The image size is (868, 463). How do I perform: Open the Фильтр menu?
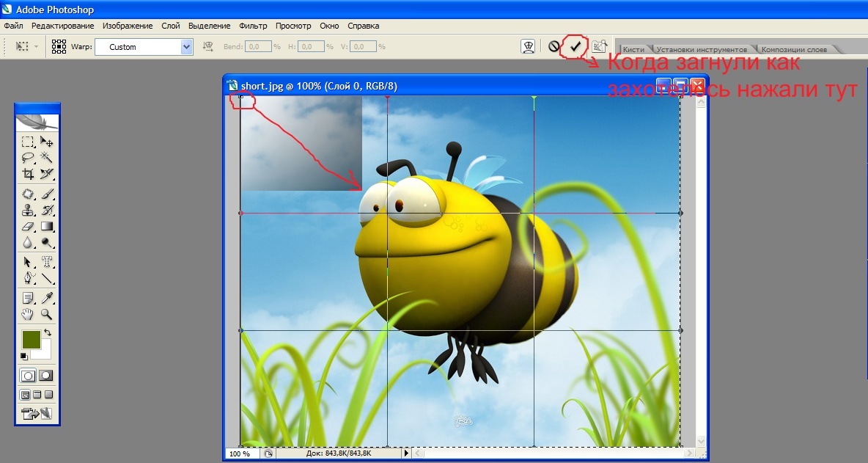point(253,26)
